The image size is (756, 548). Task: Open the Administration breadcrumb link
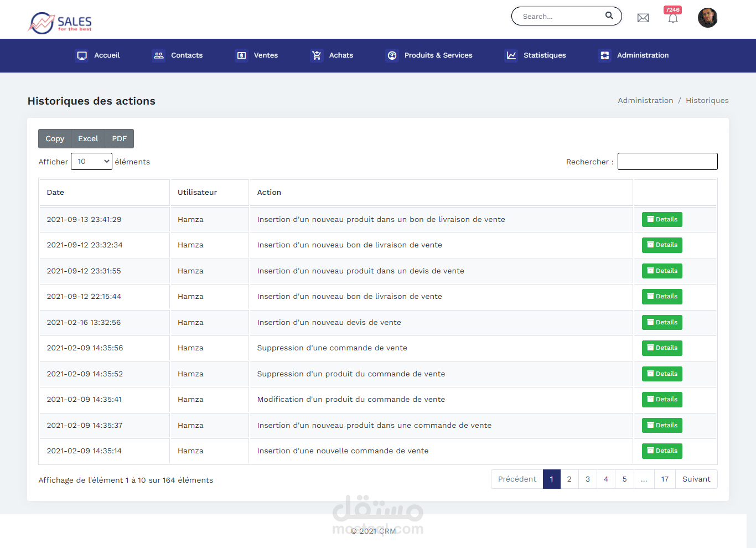coord(645,100)
